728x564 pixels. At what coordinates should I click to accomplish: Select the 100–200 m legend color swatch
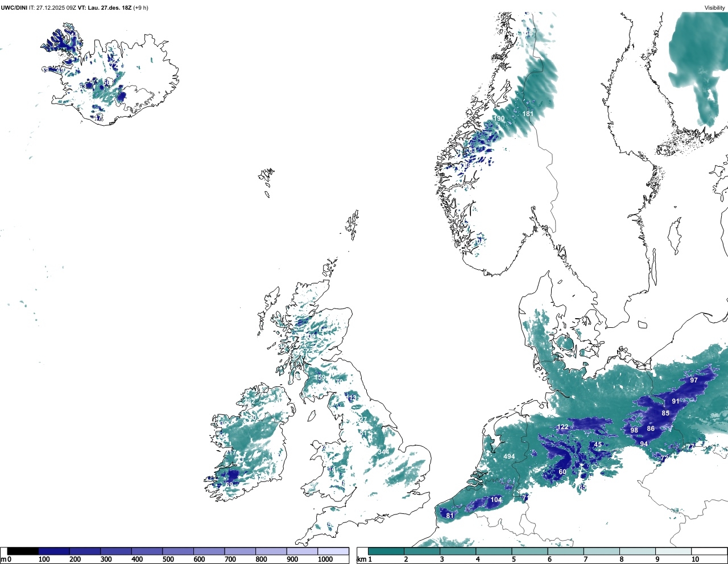point(54,551)
